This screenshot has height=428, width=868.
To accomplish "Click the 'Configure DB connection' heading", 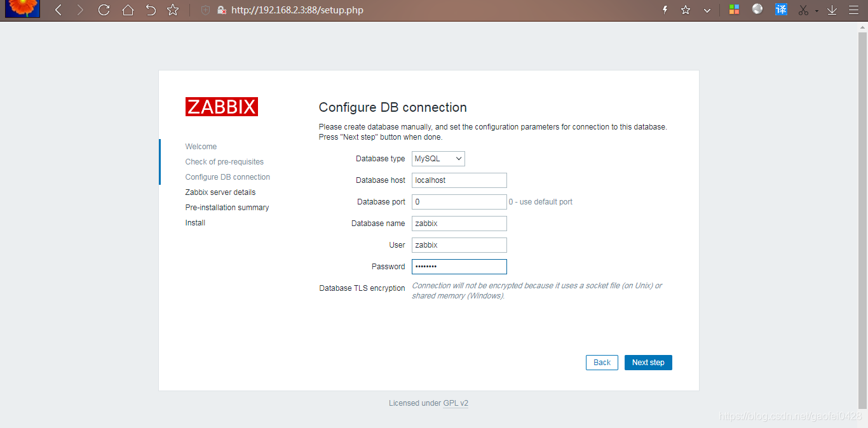I will coord(393,107).
